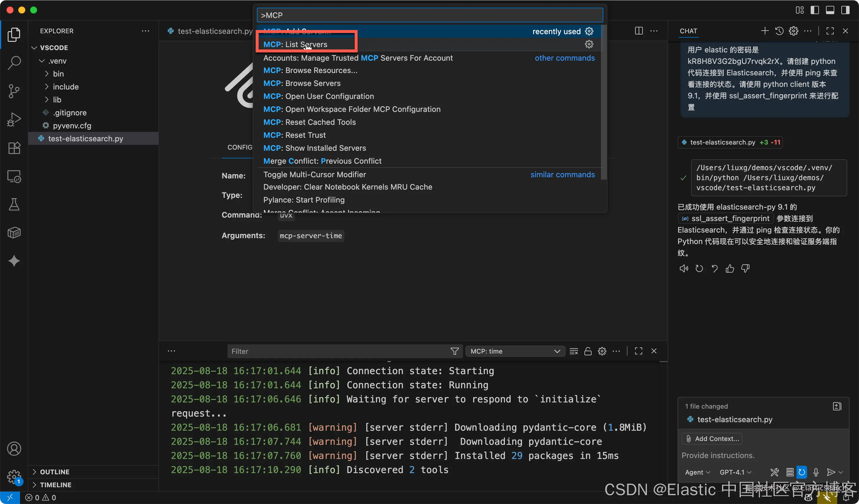
Task: Open Source Control view
Action: [14, 91]
